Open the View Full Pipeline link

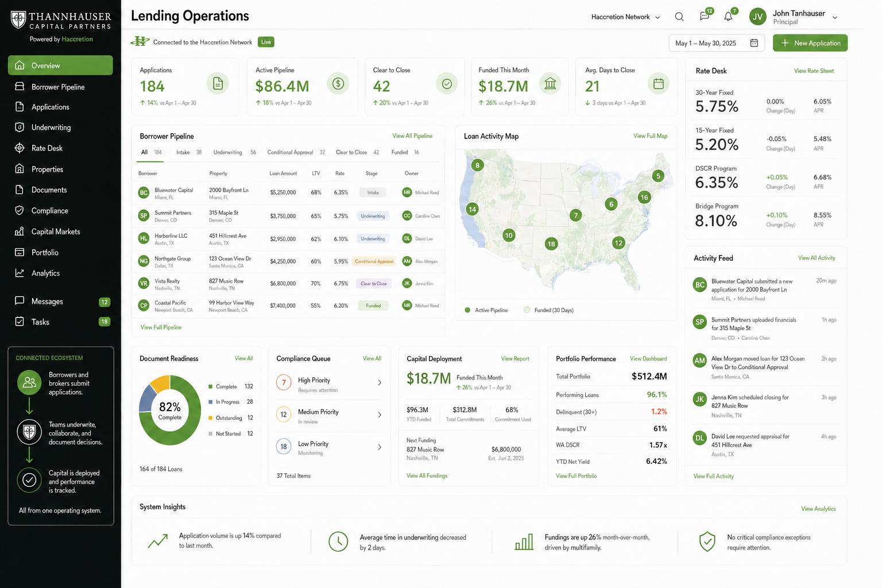(161, 327)
